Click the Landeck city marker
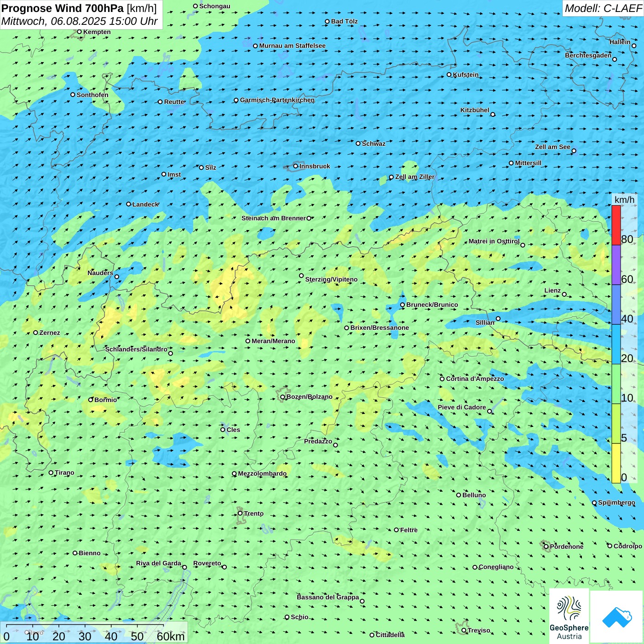644x644 pixels. coord(129,204)
